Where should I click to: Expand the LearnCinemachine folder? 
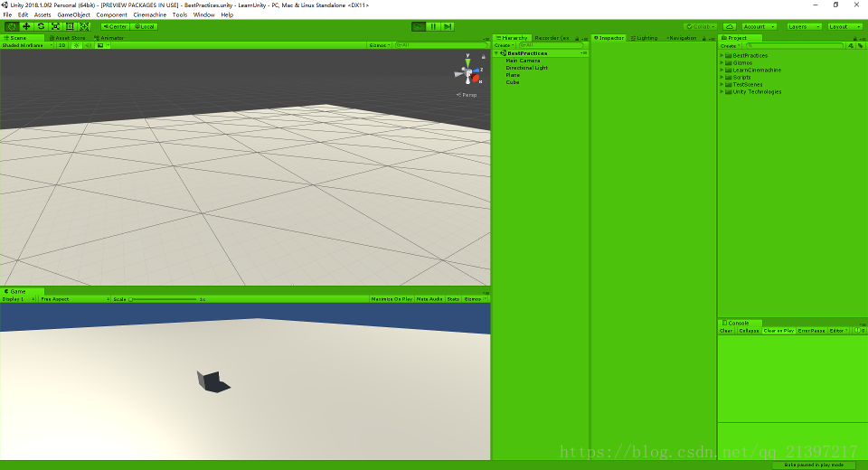pyautogui.click(x=722, y=70)
